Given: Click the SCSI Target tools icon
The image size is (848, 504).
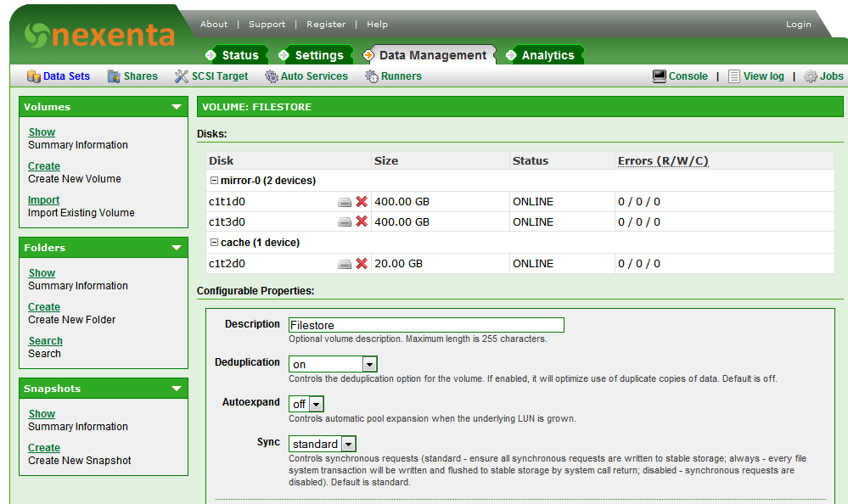Looking at the screenshot, I should coord(181,76).
